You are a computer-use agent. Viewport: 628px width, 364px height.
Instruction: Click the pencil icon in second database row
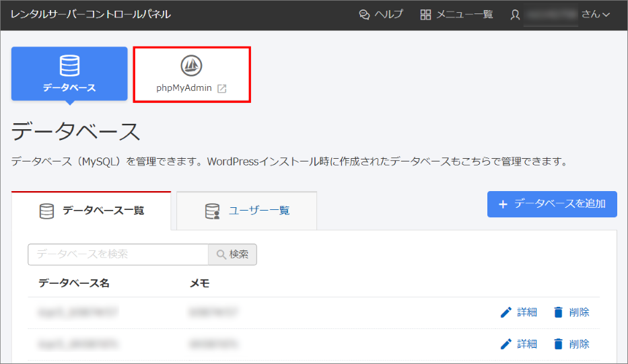506,344
